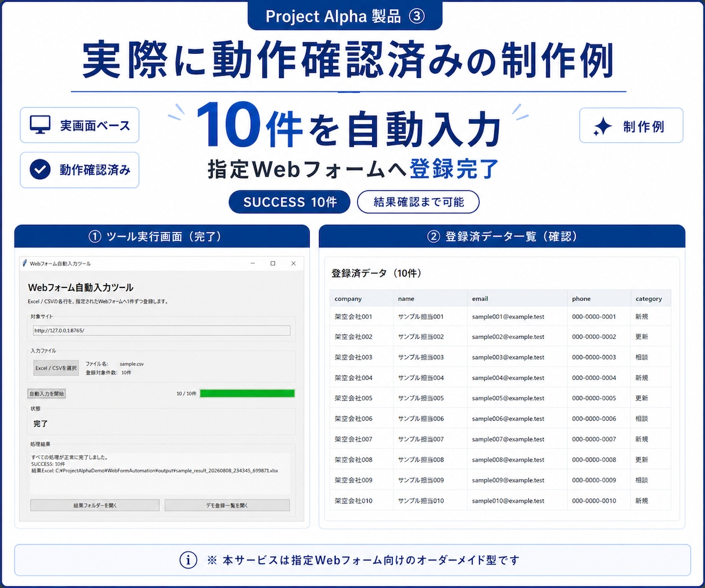The width and height of the screenshot is (705, 588).
Task: Click phone number 000-0000-0004
Action: (594, 378)
